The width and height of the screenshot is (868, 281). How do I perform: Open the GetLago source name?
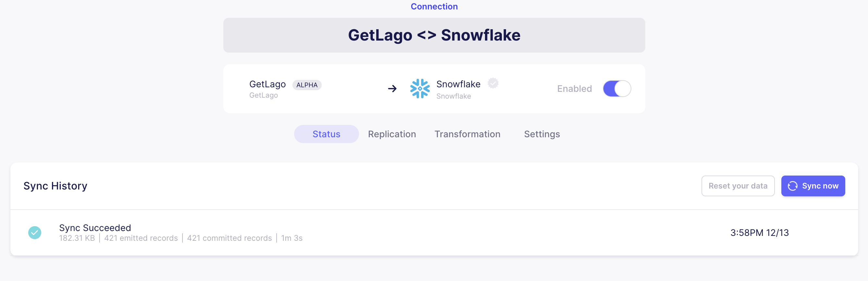point(267,84)
